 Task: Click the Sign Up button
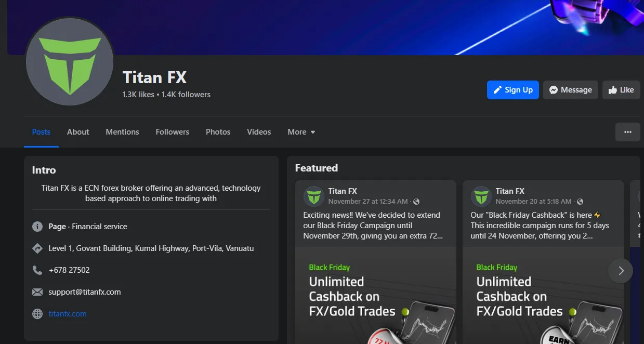[513, 90]
